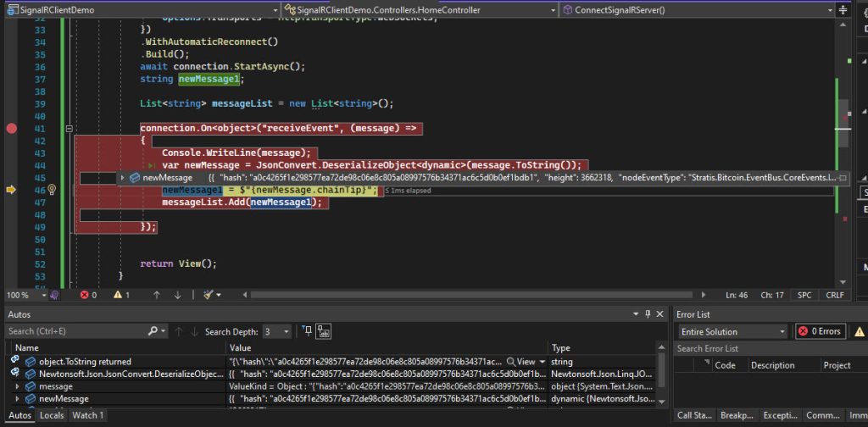Image resolution: width=868 pixels, height=427 pixels.
Task: Click the errors indicator in editor status bar
Action: [88, 295]
